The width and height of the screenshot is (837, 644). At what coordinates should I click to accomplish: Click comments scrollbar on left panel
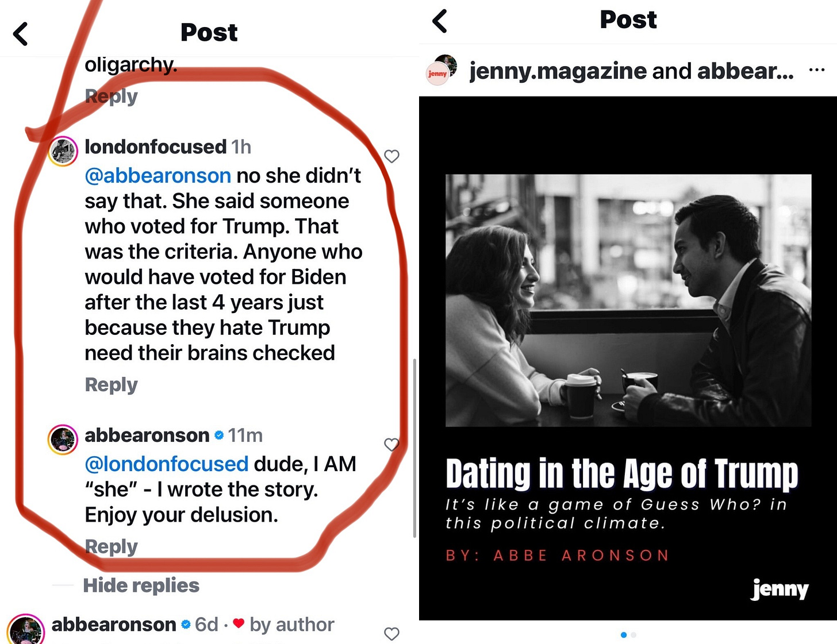click(x=414, y=448)
